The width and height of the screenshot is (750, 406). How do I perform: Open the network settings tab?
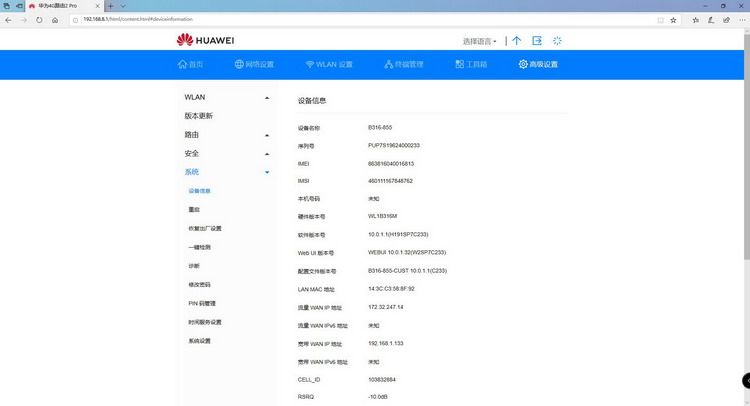point(254,64)
